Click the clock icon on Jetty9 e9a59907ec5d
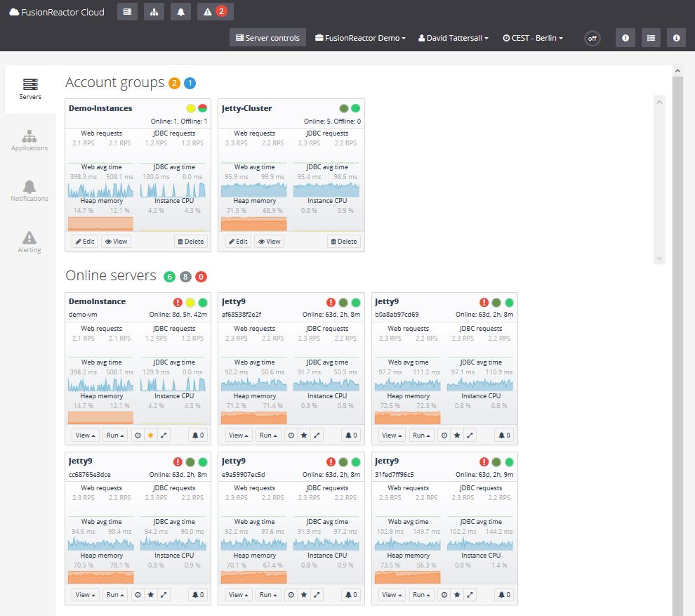Viewport: 695px width, 616px height. (x=291, y=595)
